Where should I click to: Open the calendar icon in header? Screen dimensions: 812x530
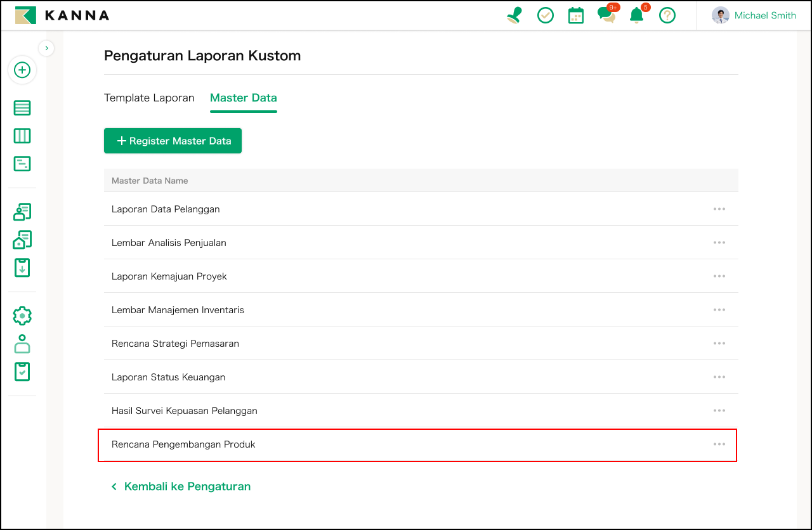click(575, 15)
